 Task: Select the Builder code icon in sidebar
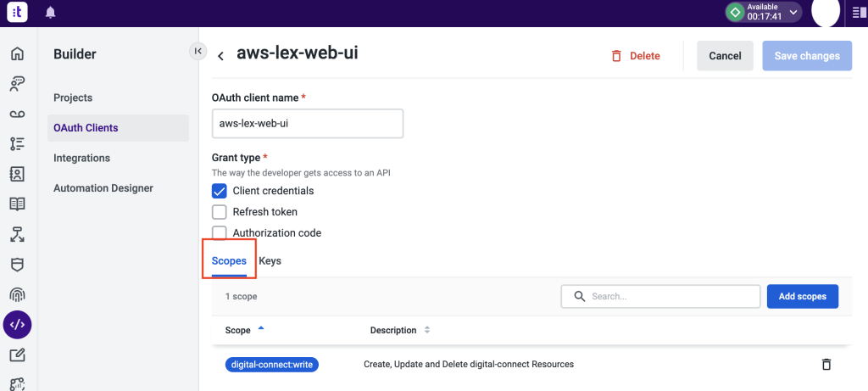[17, 325]
